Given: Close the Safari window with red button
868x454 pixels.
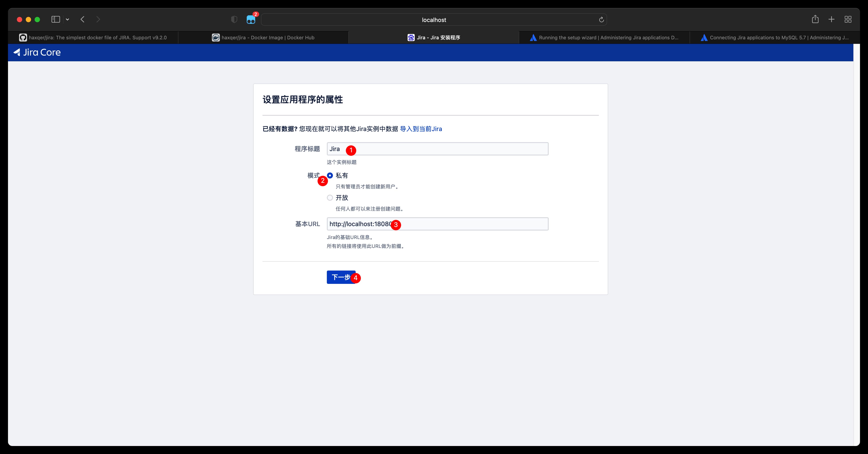Looking at the screenshot, I should click(20, 20).
